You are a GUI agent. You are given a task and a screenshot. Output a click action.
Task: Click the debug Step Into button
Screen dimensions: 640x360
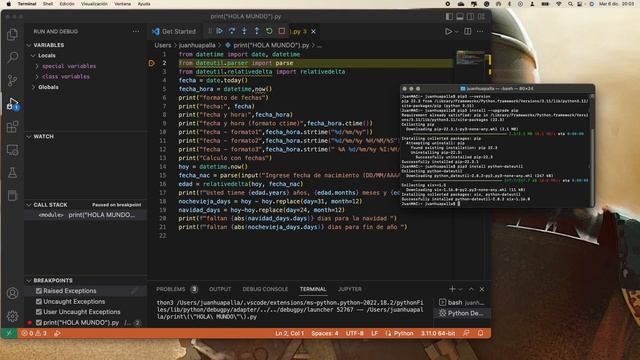pyautogui.click(x=244, y=31)
